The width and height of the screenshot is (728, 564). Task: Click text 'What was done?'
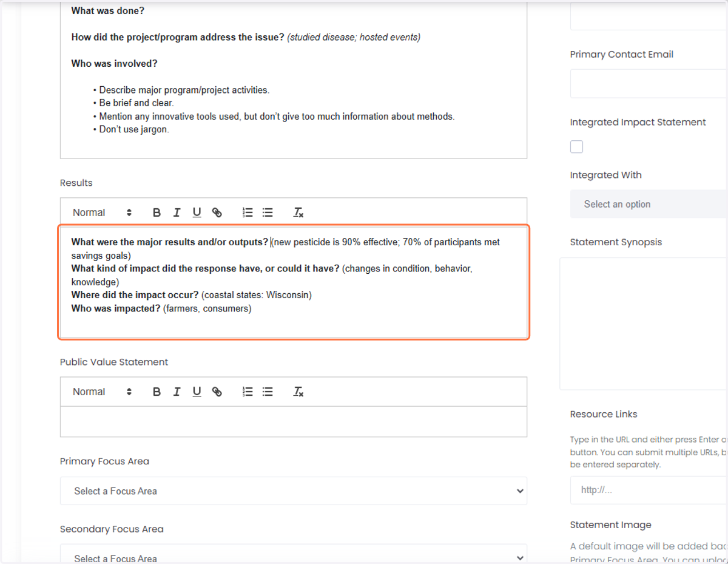point(108,11)
